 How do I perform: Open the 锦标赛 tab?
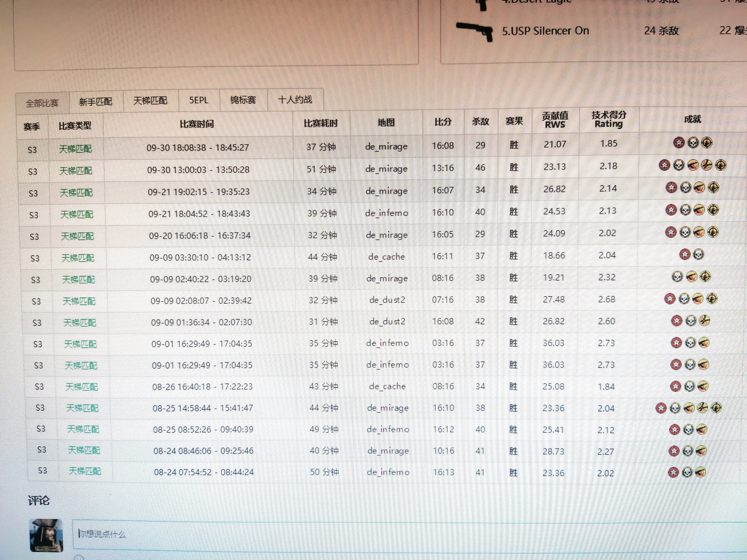[243, 100]
